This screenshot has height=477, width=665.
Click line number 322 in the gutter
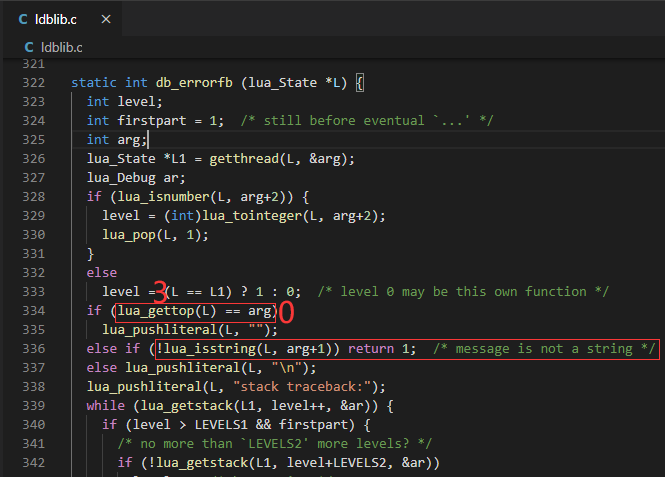34,83
